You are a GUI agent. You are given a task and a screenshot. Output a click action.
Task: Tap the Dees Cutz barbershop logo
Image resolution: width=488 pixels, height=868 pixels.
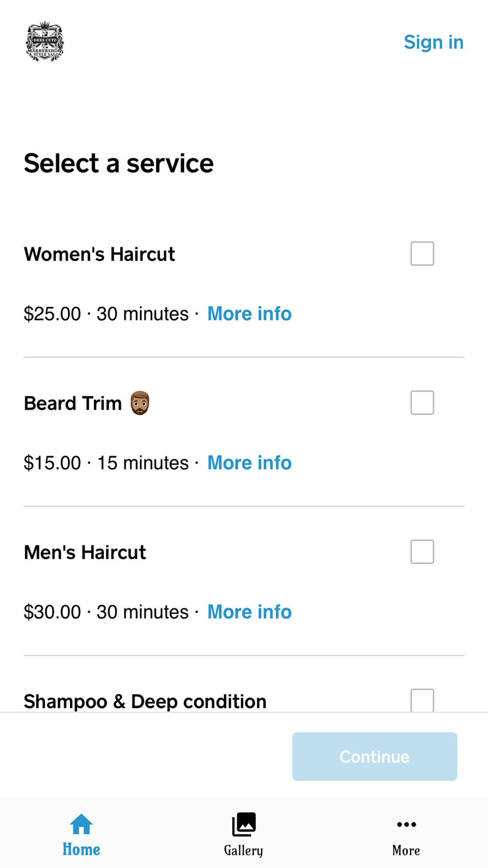[x=44, y=42]
